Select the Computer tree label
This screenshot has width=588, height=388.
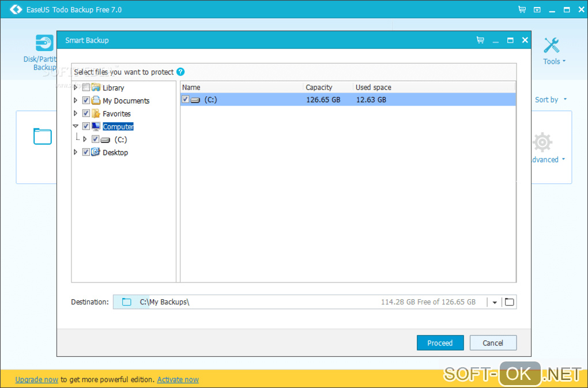click(x=118, y=127)
